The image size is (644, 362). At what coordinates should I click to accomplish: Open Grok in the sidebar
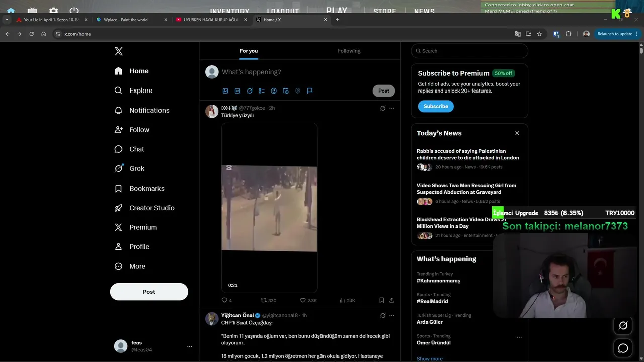[x=129, y=168]
